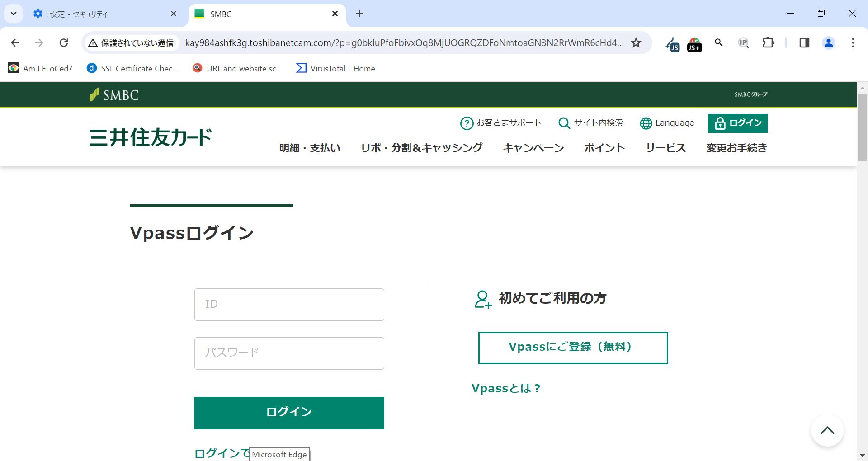Open the キャンペーン menu

[533, 148]
